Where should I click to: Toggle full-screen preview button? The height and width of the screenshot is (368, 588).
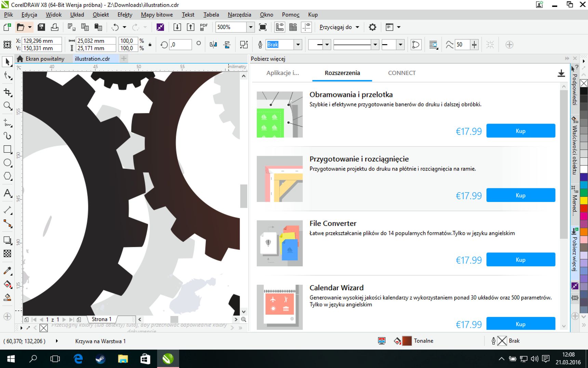tap(263, 27)
